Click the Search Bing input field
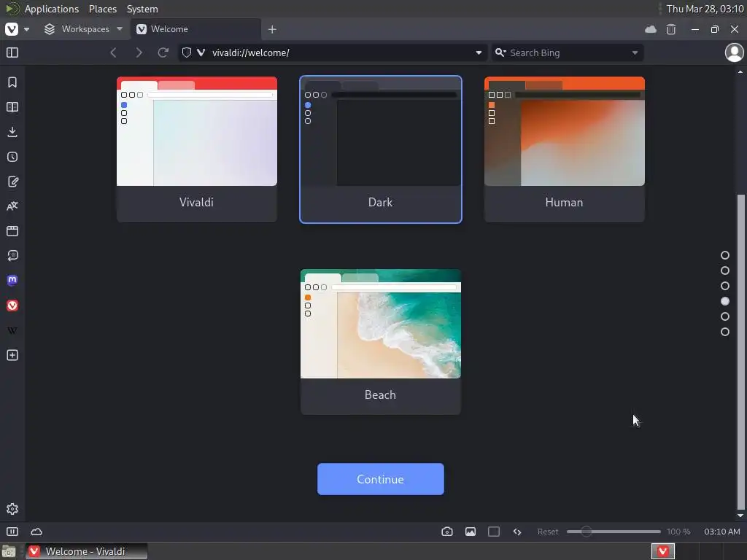The height and width of the screenshot is (560, 747). pyautogui.click(x=567, y=52)
